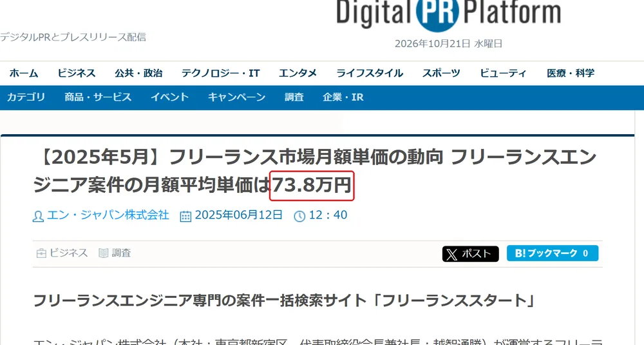
Task: Click the B!ブックマーク button
Action: coord(553,253)
